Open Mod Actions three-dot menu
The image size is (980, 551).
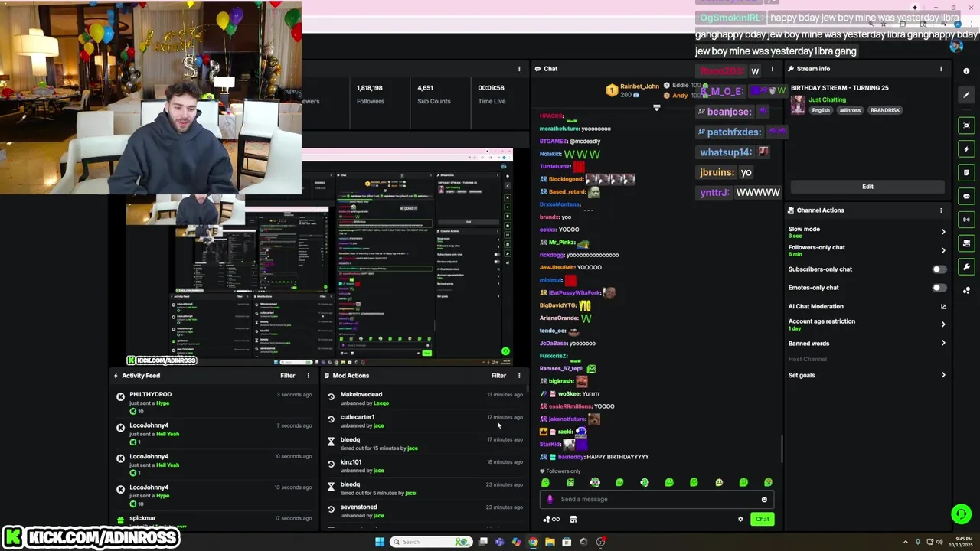[519, 376]
